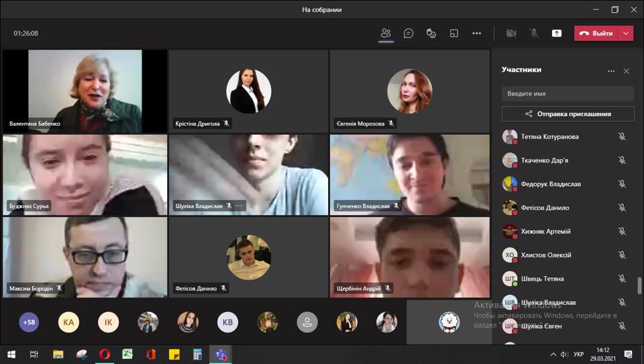Open more actions ellipsis in meeting toolbar

476,34
